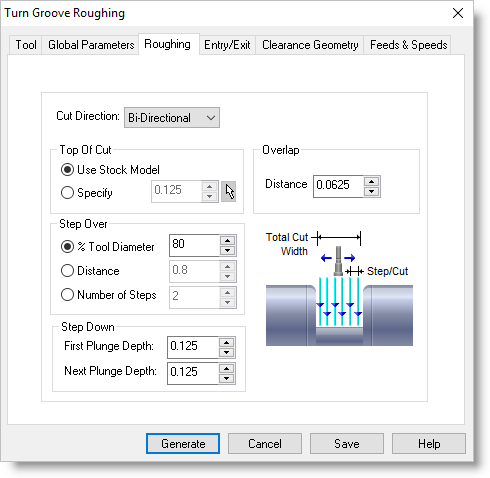Click the groove roughing diagram image

(x=339, y=288)
